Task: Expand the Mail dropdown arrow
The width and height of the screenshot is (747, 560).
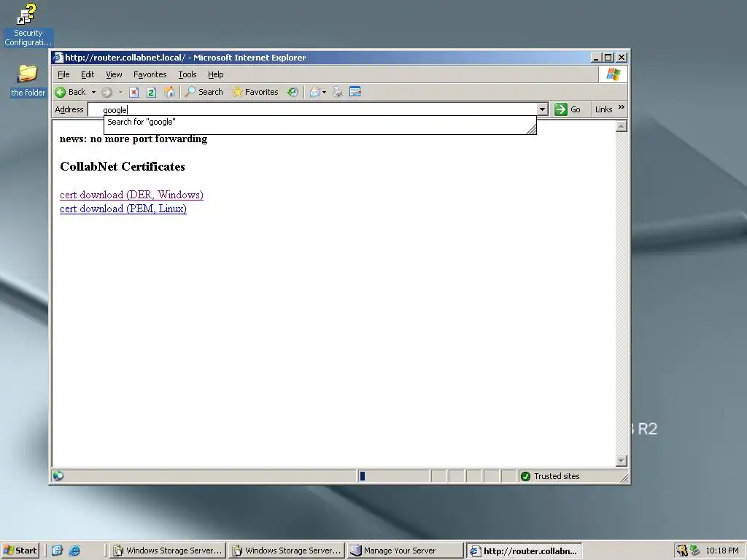Action: [x=325, y=92]
